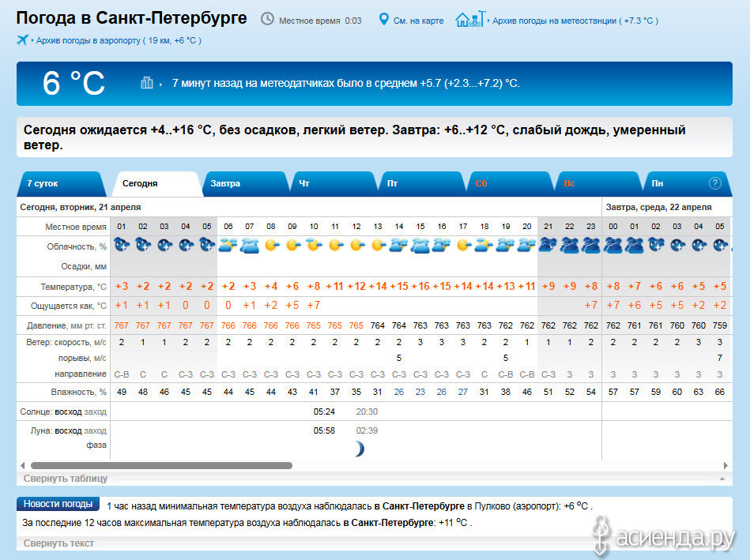
Task: Collapse table via 'Свернуть таблицу'
Action: coord(66,479)
